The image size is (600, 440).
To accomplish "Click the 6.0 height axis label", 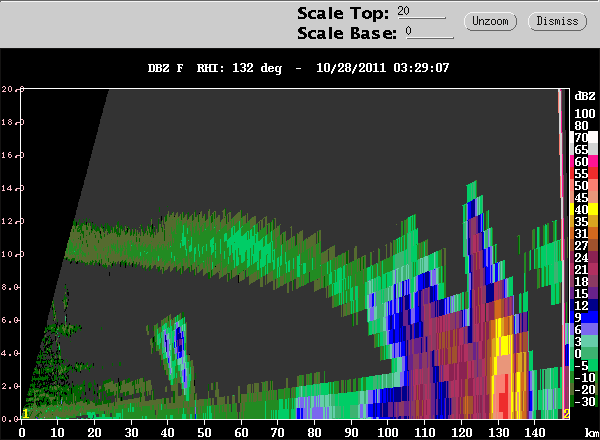I will [x=10, y=320].
